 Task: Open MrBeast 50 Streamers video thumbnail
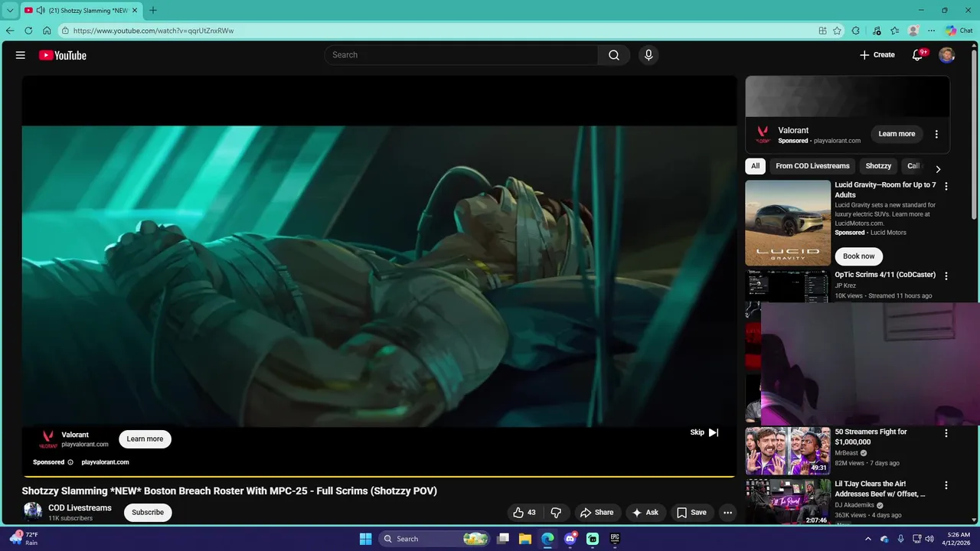(x=788, y=451)
